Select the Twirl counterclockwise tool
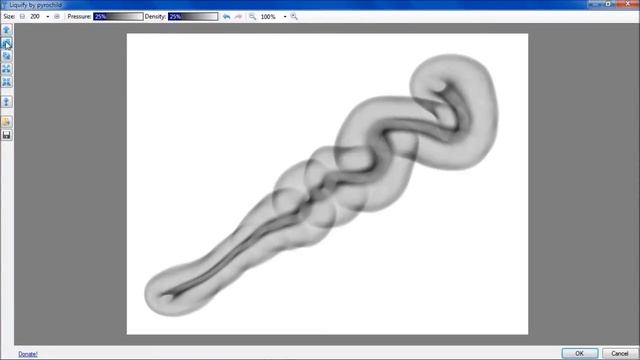The height and width of the screenshot is (360, 640). coord(7,56)
